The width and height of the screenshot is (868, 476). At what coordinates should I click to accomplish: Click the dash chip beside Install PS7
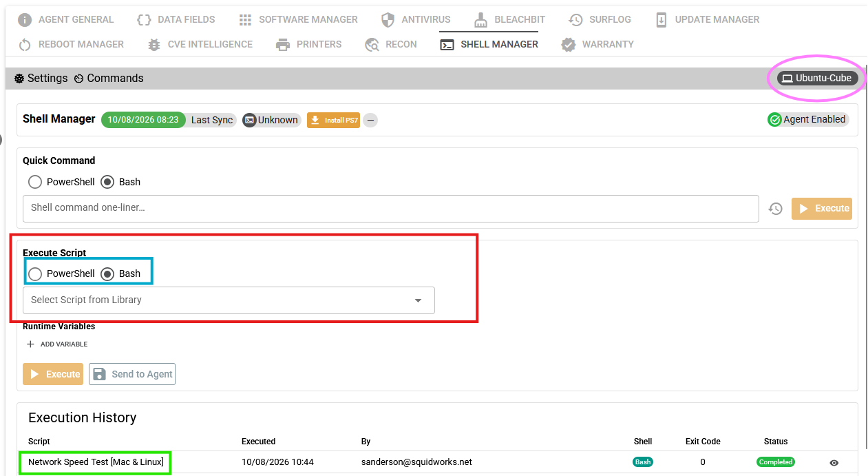pyautogui.click(x=370, y=120)
